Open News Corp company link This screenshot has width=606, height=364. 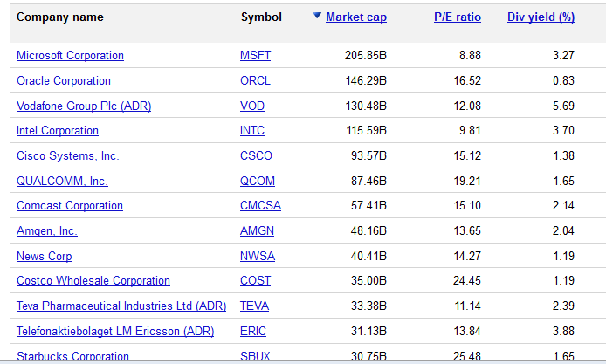pos(44,256)
